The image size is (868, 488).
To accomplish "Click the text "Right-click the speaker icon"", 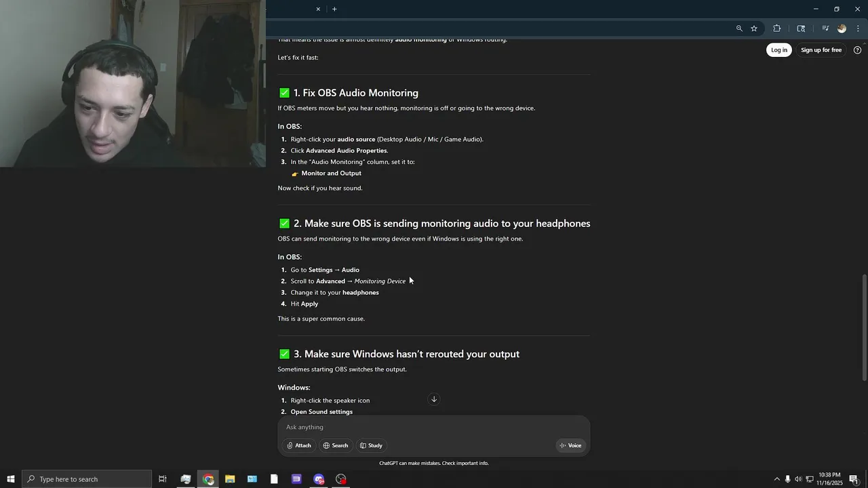I will 330,401.
